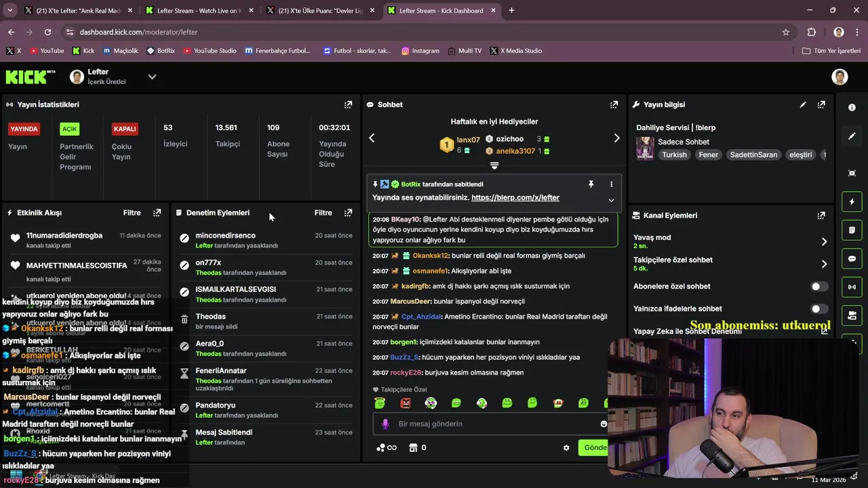Open a new browser tab

pos(511,10)
